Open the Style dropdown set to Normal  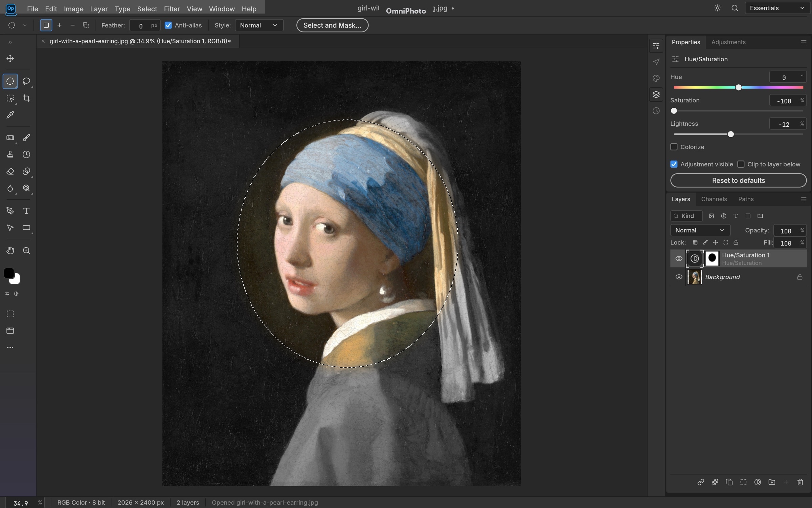(259, 25)
